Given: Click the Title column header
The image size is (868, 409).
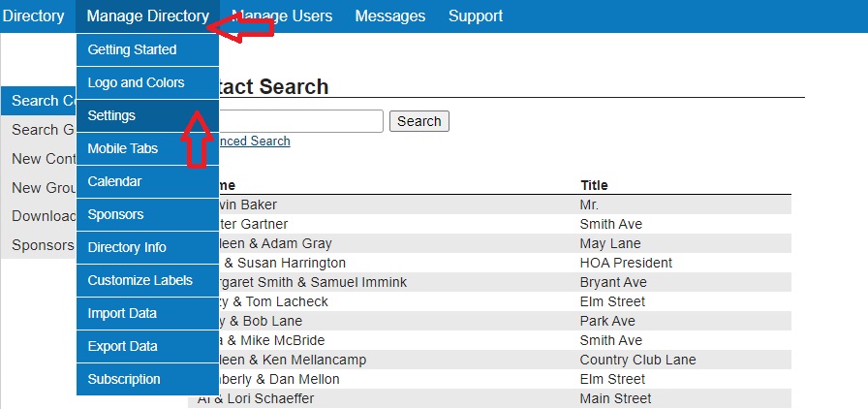Looking at the screenshot, I should pos(594,185).
